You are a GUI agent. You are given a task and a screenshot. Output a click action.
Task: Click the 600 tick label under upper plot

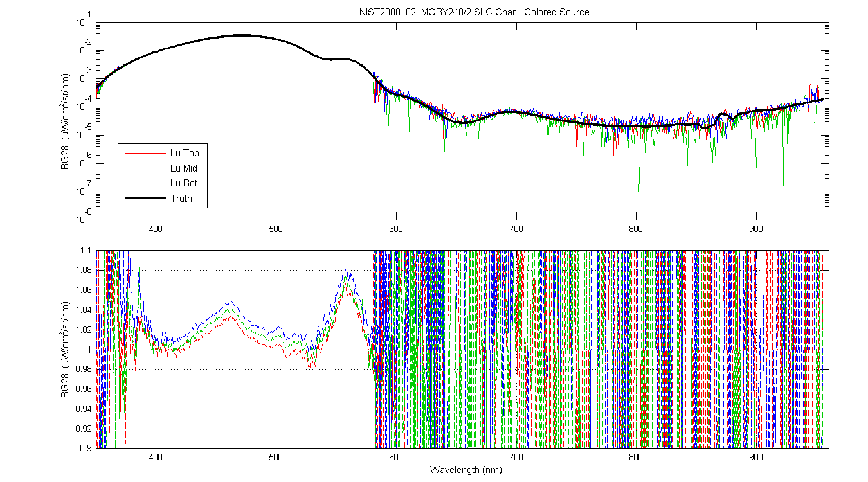tap(396, 228)
